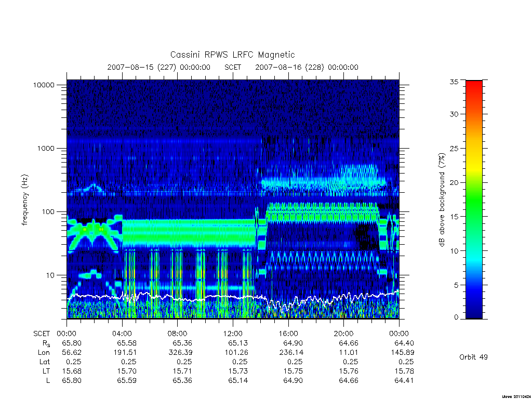Click the yellow region of the colorbar
This screenshot has width=532, height=399.
tap(474, 166)
